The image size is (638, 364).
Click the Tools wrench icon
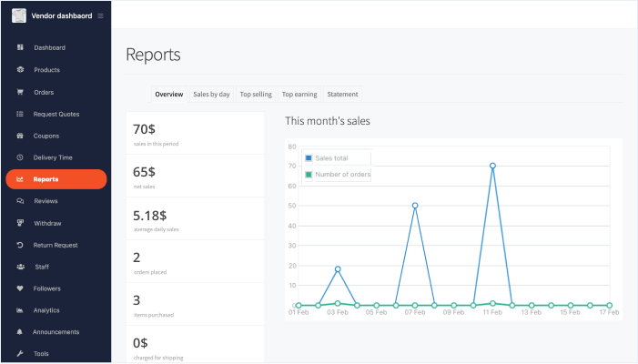pos(20,353)
